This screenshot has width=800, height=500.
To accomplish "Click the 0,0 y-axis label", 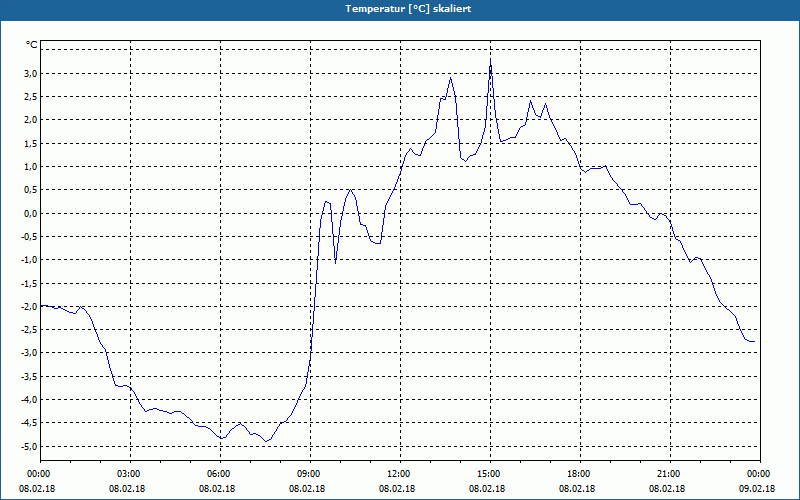I will click(31, 213).
